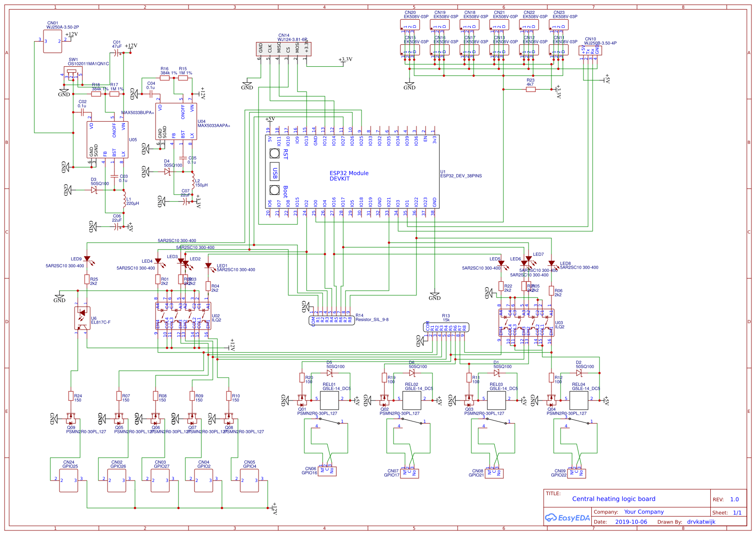Click the title "Central heating logic board"
Image resolution: width=756 pixels, height=535 pixels.
(614, 499)
